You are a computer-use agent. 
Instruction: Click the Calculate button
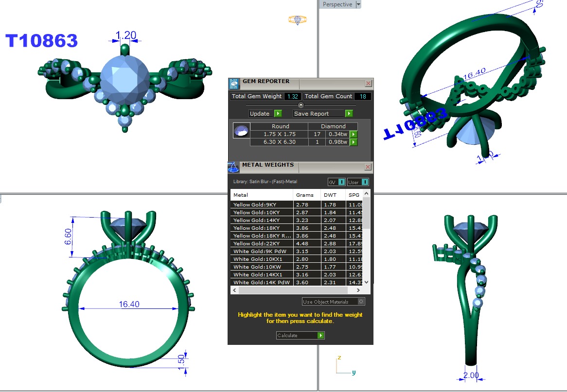(296, 336)
